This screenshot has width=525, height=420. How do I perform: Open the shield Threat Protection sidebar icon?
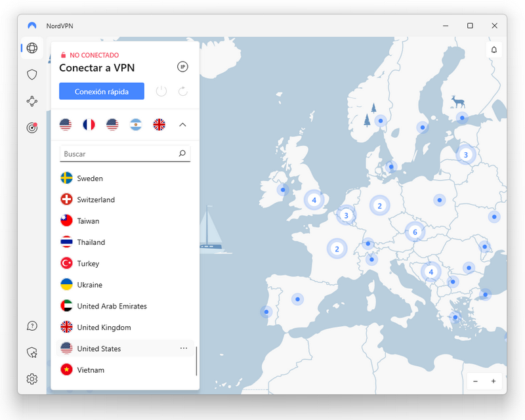pyautogui.click(x=32, y=74)
